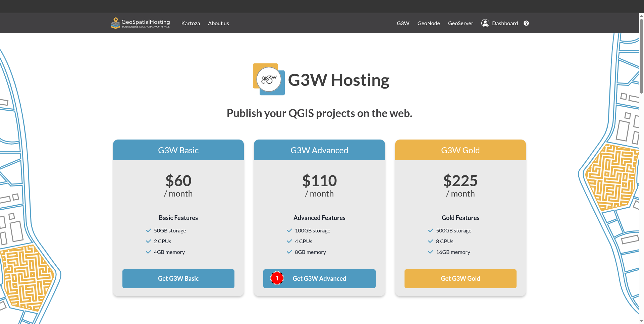Click the $225 price text
The image size is (644, 324).
tap(461, 181)
